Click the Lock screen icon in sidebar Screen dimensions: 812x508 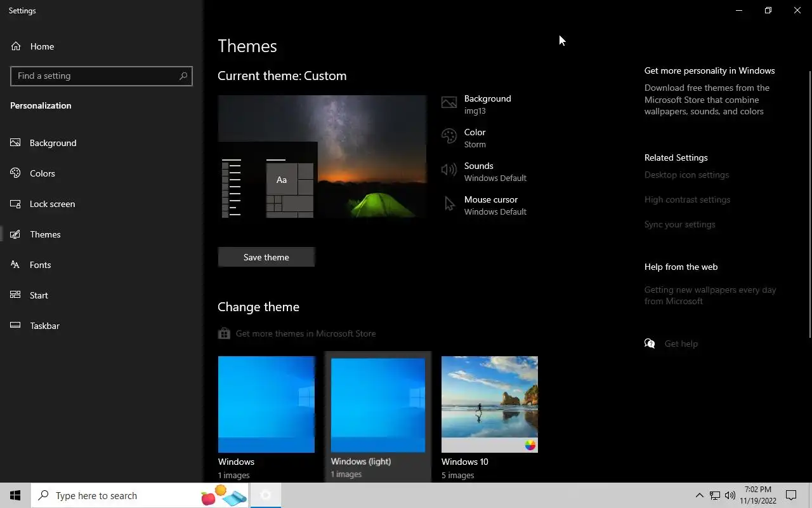[x=16, y=204]
